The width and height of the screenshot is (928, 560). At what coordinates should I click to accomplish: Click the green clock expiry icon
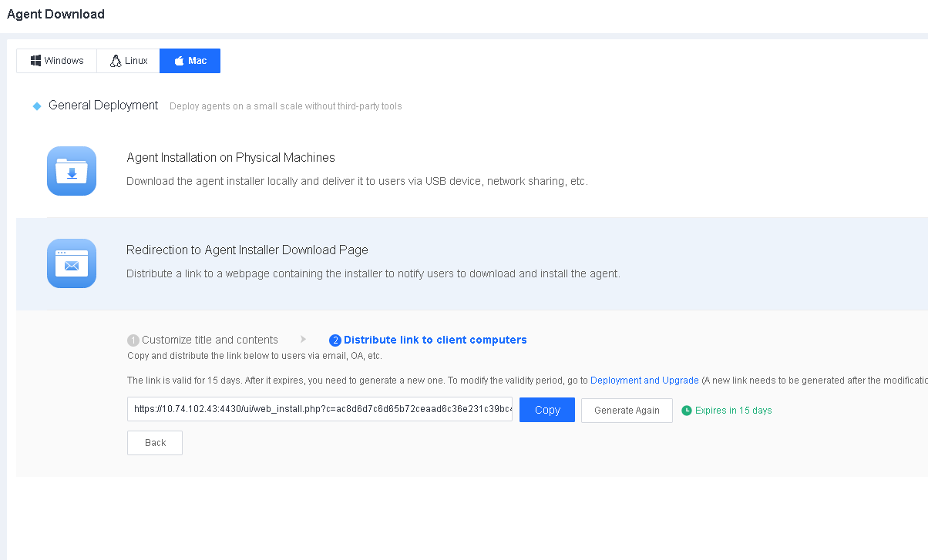coord(687,411)
